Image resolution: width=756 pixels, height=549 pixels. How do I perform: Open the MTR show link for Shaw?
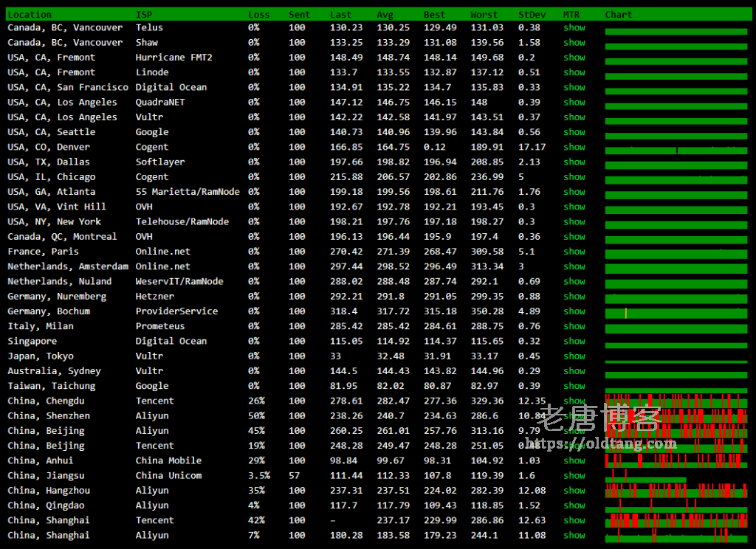coord(574,42)
